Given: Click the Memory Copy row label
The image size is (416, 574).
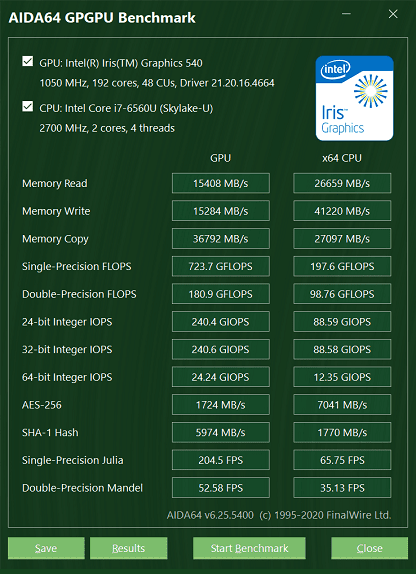Looking at the screenshot, I should tap(55, 239).
